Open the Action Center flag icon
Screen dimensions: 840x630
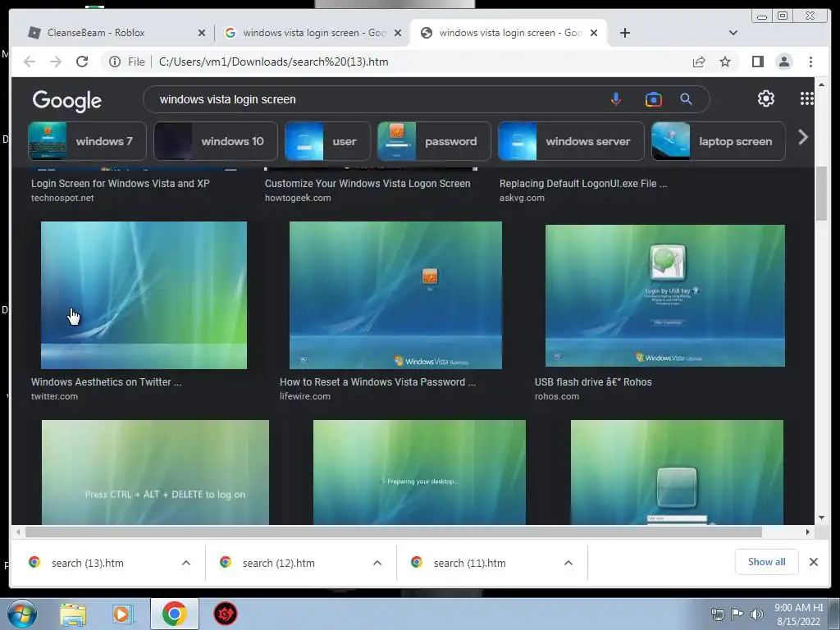pos(737,614)
